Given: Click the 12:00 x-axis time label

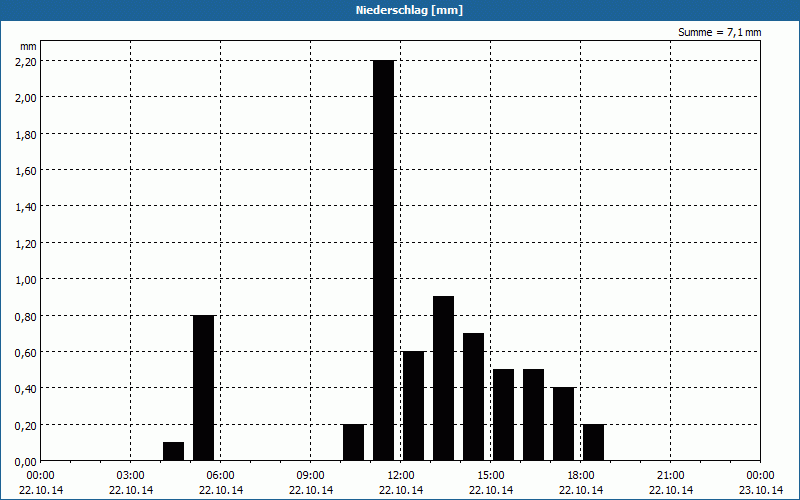Looking at the screenshot, I should [x=401, y=476].
